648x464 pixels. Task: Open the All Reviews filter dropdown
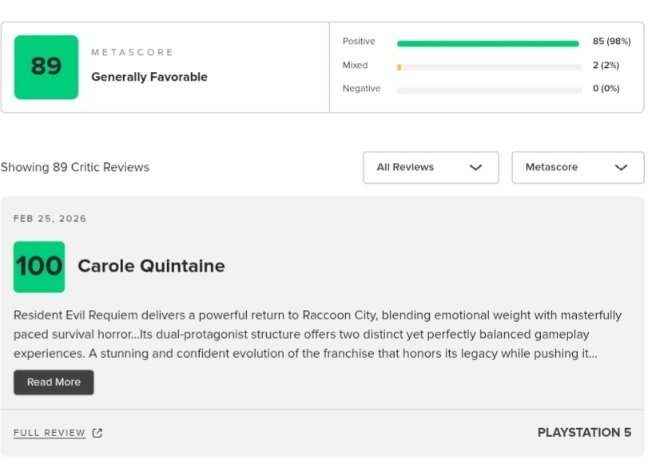tap(430, 168)
